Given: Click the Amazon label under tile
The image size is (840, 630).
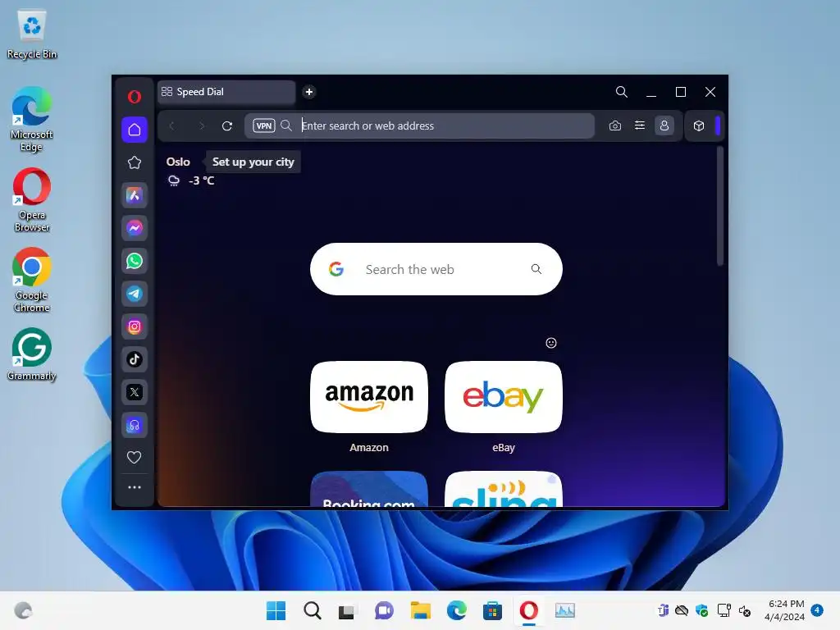Looking at the screenshot, I should [369, 447].
